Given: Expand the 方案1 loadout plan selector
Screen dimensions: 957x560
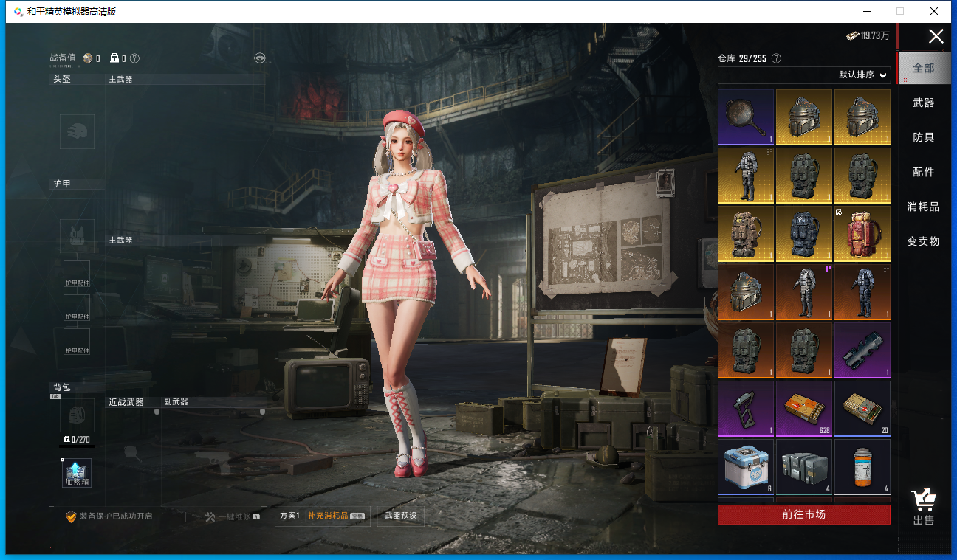Looking at the screenshot, I should [x=289, y=516].
